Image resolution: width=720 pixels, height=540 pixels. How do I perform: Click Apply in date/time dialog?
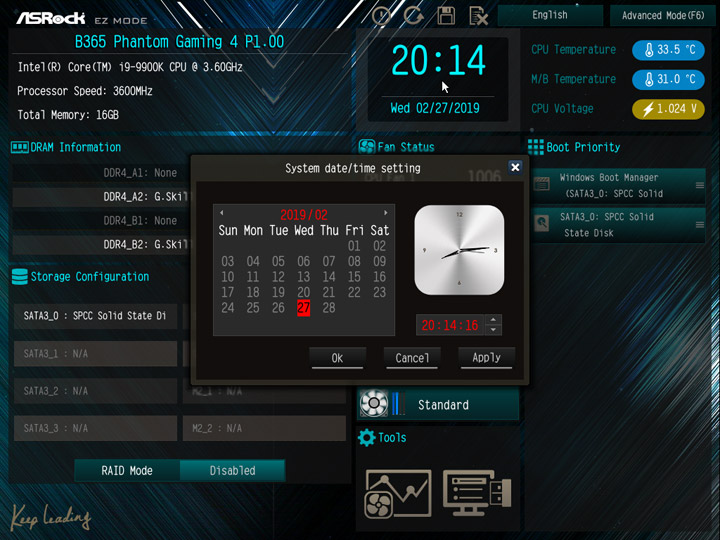click(486, 358)
